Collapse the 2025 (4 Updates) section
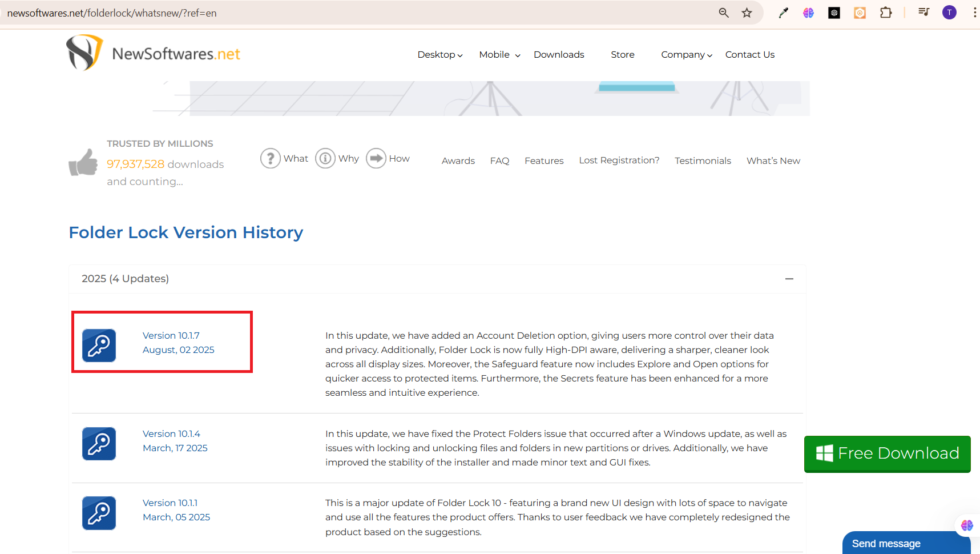The width and height of the screenshot is (980, 554). pos(789,279)
